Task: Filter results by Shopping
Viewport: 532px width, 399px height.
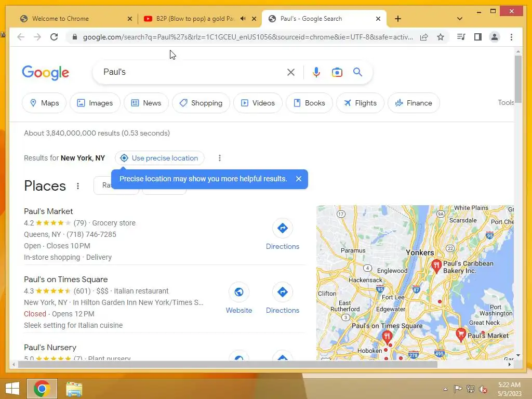Action: pos(201,103)
